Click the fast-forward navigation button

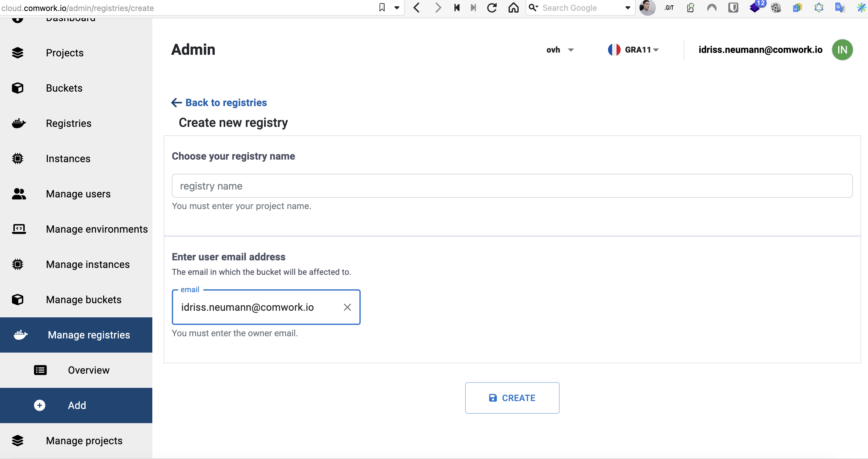pyautogui.click(x=473, y=8)
